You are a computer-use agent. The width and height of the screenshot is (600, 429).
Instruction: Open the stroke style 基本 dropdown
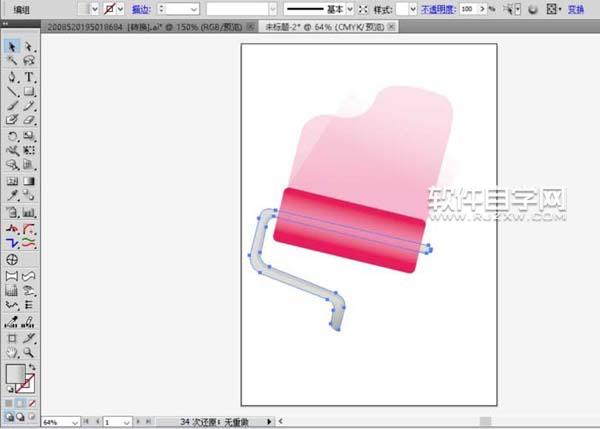(x=350, y=9)
